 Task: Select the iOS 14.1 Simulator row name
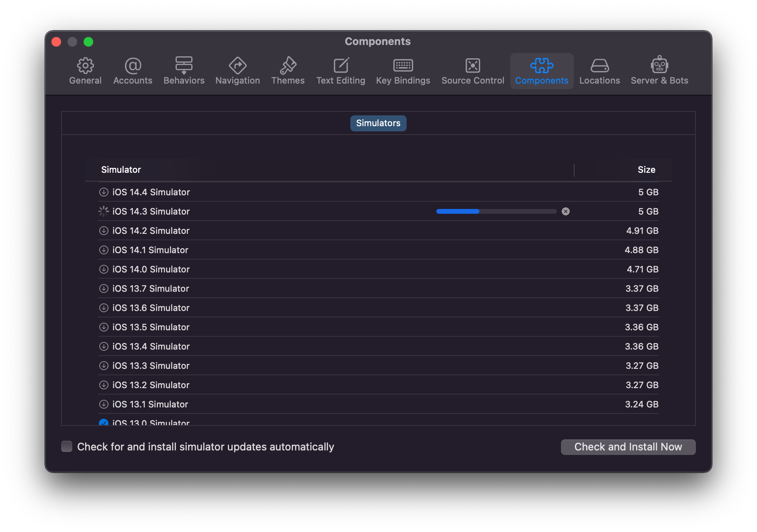(150, 250)
